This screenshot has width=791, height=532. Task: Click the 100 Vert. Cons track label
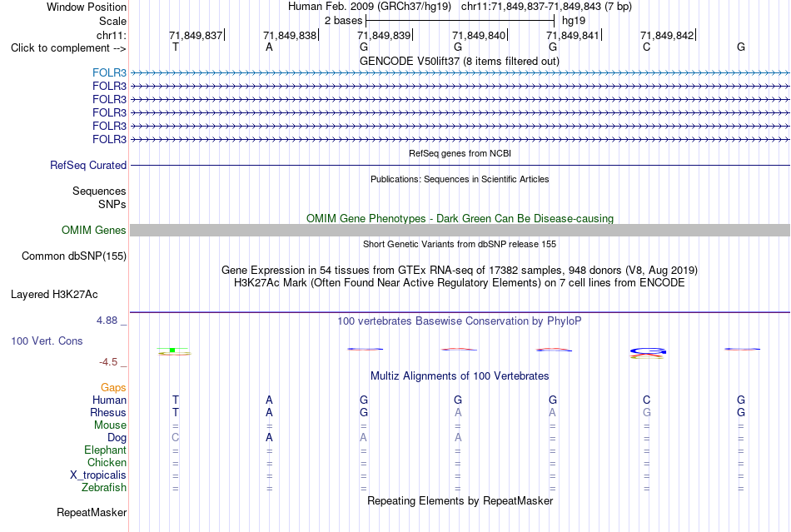[47, 341]
